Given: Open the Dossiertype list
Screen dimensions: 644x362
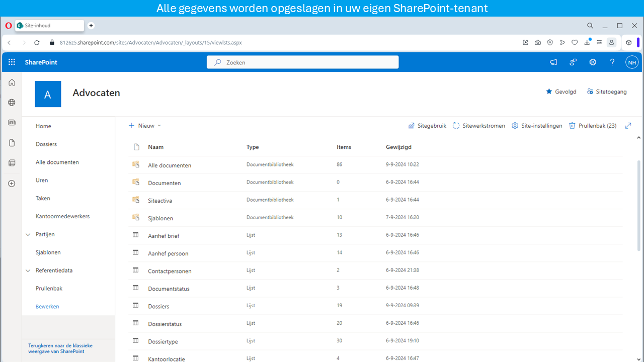Looking at the screenshot, I should 163,342.
